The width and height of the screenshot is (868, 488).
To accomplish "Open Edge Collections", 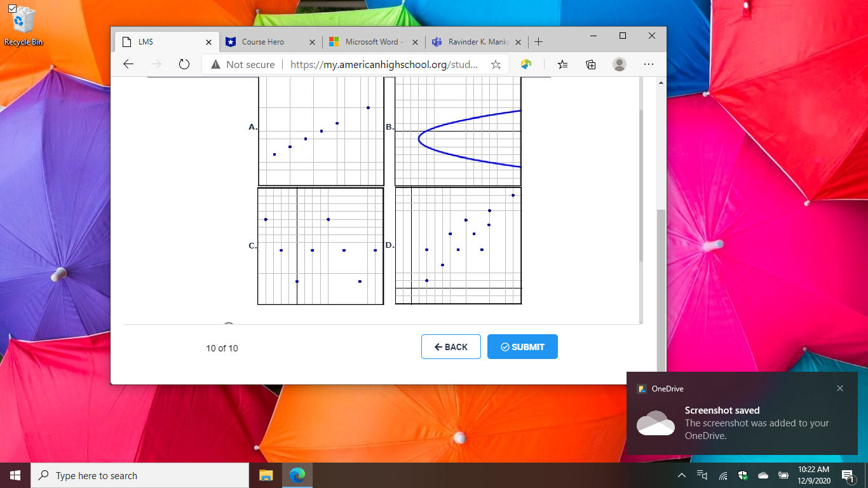I will point(590,64).
